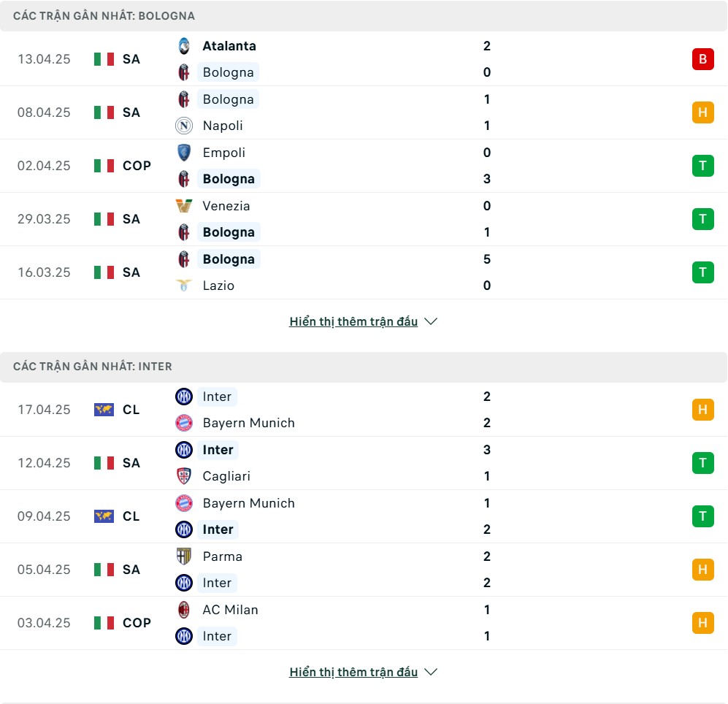This screenshot has height=704, width=728.
Task: Expand more Bologna matches via chevron arrow
Action: 431,321
